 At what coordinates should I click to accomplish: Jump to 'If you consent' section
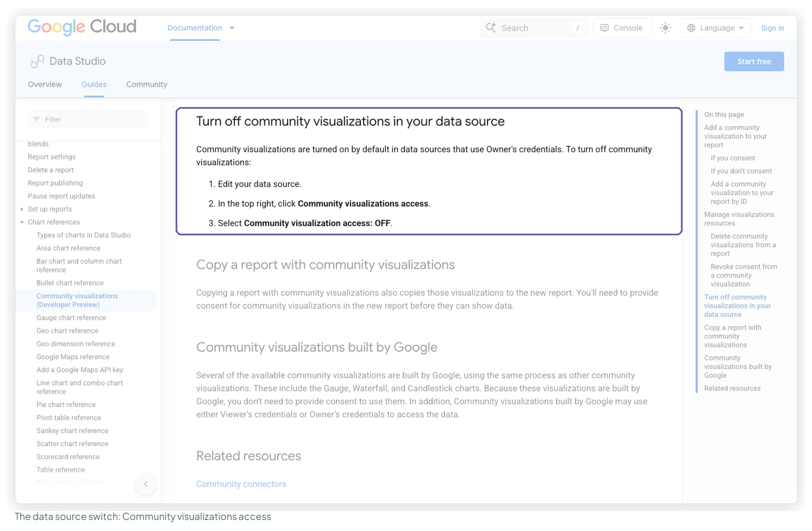[x=733, y=158]
